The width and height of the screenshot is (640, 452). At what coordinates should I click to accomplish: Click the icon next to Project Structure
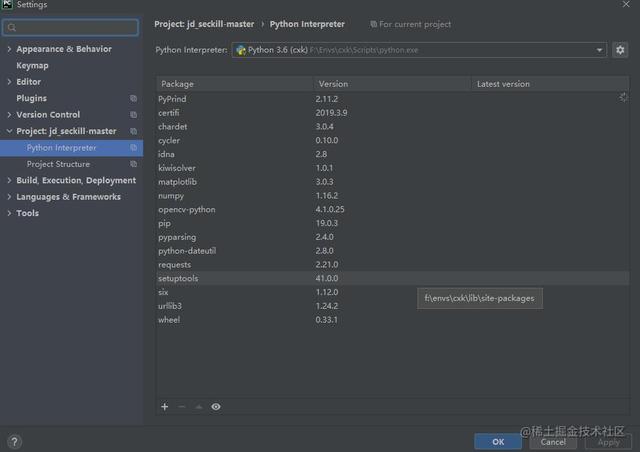(133, 164)
